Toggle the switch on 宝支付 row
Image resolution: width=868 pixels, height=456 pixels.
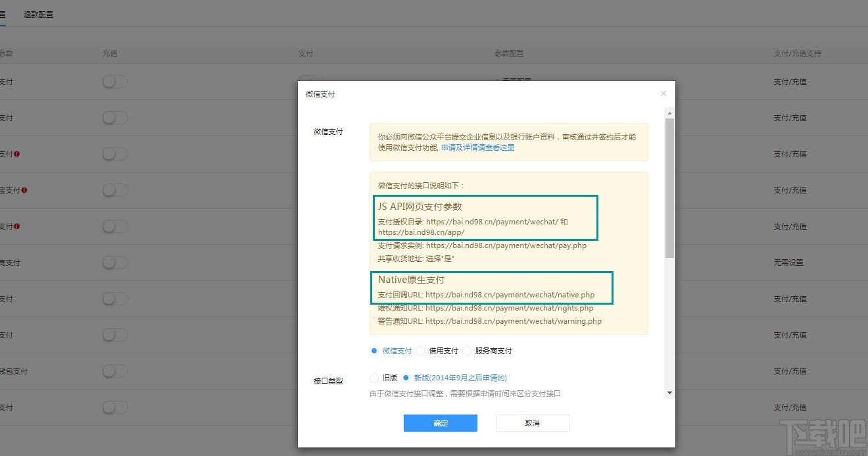pyautogui.click(x=115, y=190)
